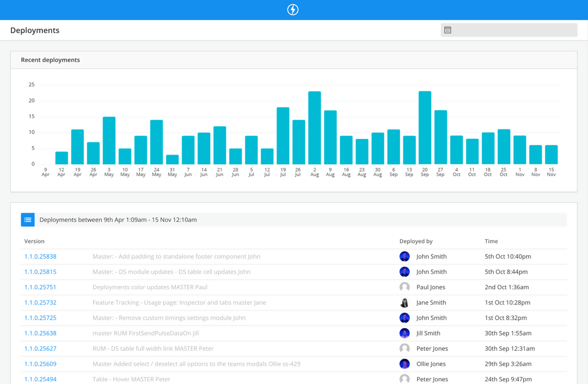Click the lightning bolt icon in the header

(x=293, y=9)
